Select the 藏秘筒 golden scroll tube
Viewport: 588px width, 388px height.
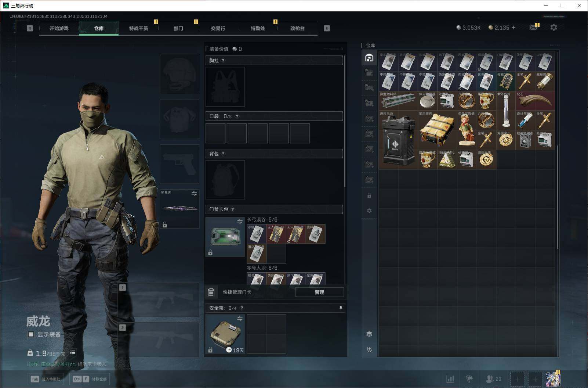545,81
